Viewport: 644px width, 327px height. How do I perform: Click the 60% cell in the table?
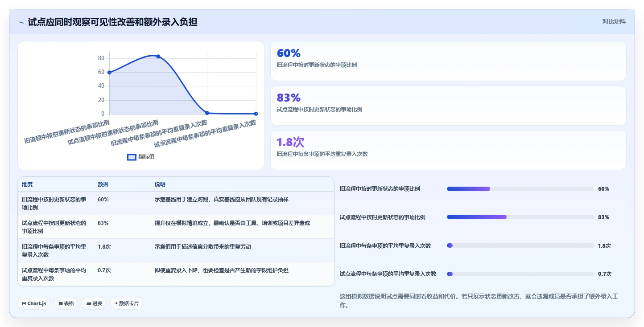tap(103, 200)
